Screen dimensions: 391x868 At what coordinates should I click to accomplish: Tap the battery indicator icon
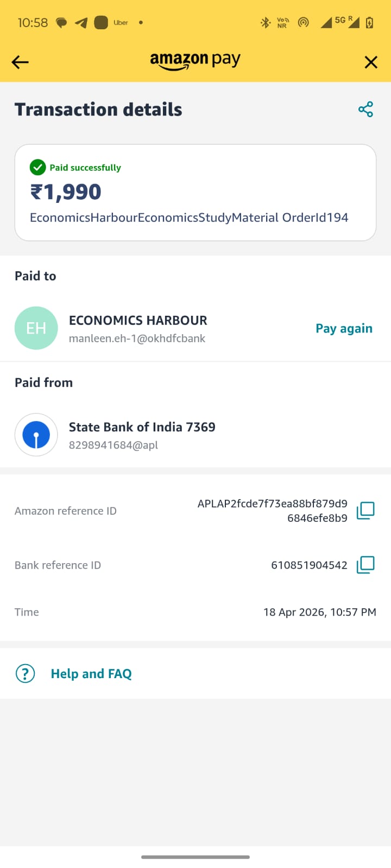pos(369,23)
